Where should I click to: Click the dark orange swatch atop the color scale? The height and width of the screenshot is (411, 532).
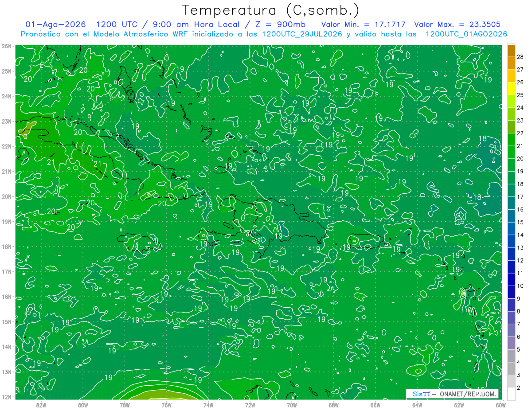511,51
